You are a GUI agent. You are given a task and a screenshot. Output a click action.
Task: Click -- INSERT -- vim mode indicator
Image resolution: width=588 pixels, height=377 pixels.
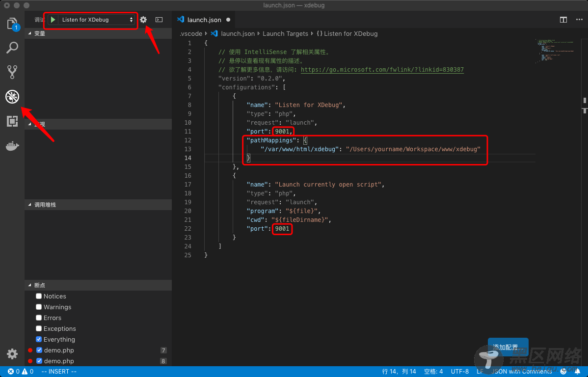pyautogui.click(x=59, y=372)
